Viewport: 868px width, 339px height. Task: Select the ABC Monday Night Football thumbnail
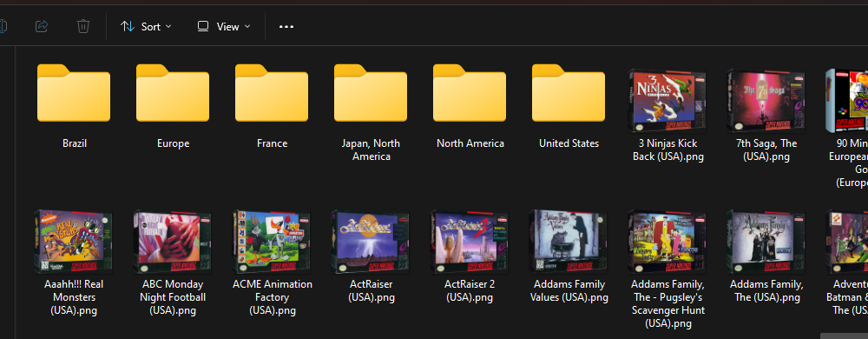(x=172, y=242)
